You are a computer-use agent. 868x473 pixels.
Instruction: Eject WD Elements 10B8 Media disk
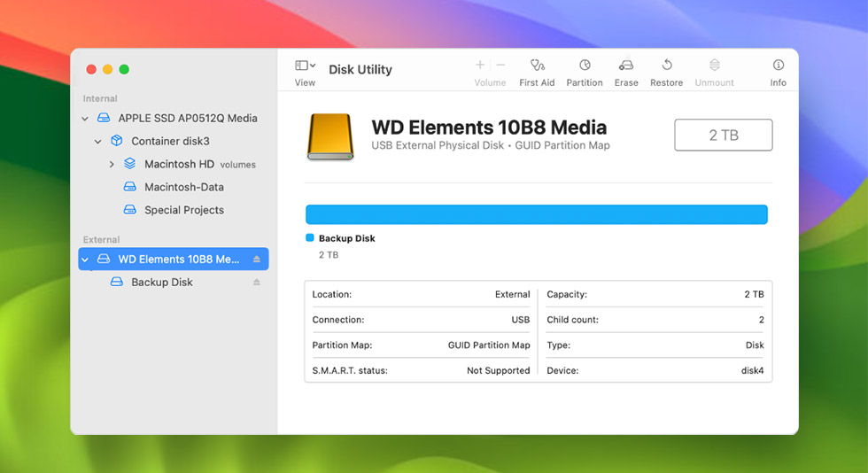[256, 260]
